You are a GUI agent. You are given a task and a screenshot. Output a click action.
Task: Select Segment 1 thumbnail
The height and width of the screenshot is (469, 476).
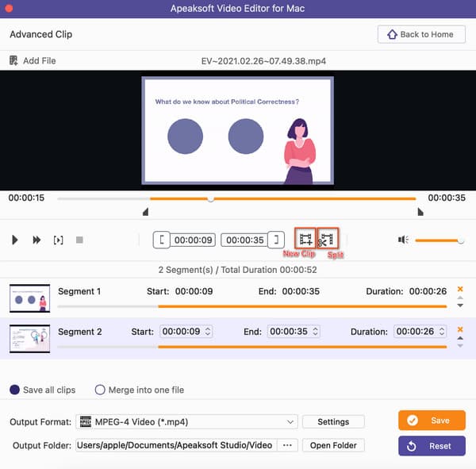click(x=30, y=298)
